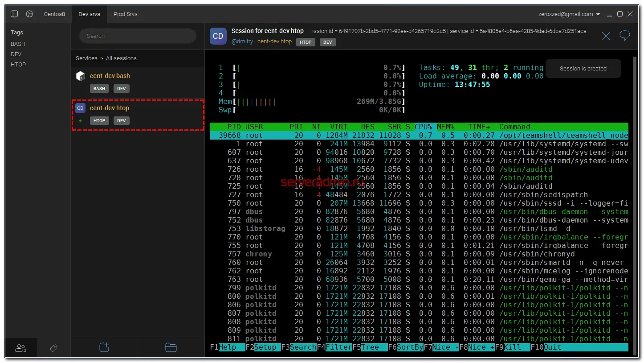Click the add new session icon
The height and width of the screenshot is (363, 644).
104,347
